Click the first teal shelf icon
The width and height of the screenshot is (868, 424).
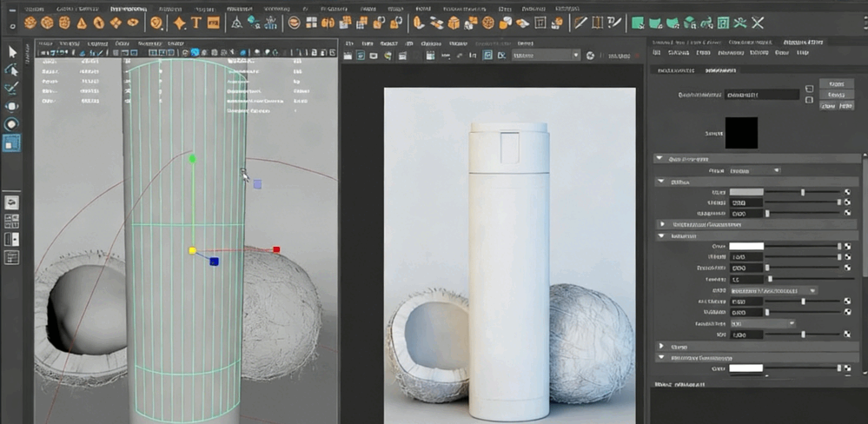[x=637, y=23]
